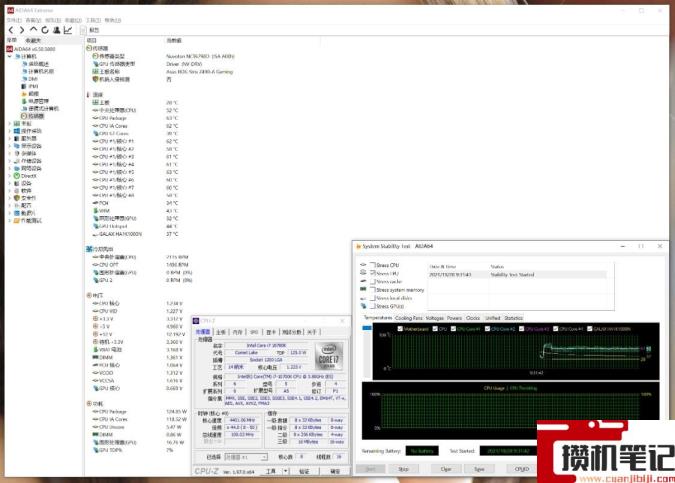Click the Stress cache icon in Stability Test
The width and height of the screenshot is (675, 483).
pos(363,281)
